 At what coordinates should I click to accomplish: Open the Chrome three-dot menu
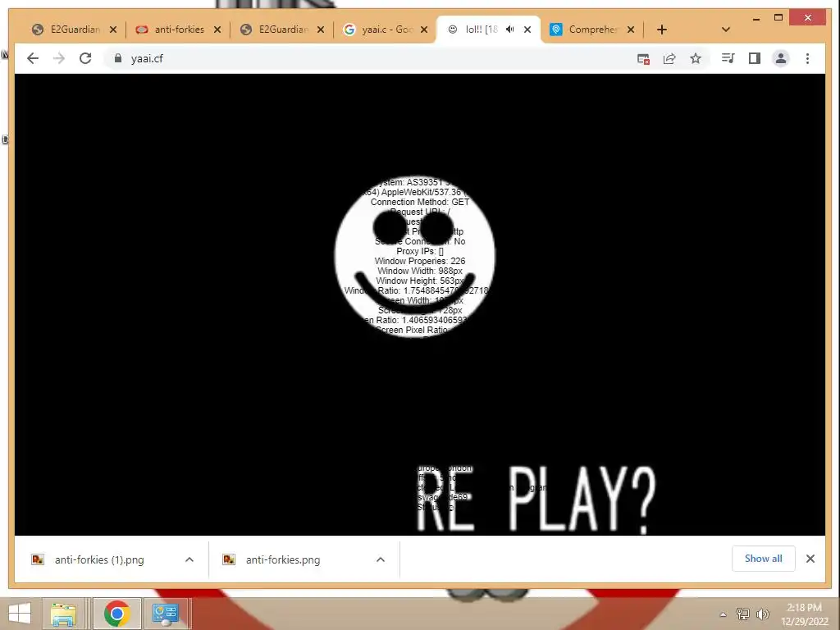(x=807, y=58)
